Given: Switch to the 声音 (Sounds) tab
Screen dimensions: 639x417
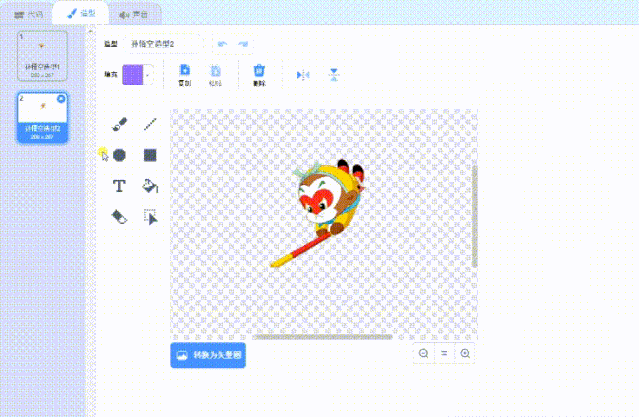Looking at the screenshot, I should 134,15.
